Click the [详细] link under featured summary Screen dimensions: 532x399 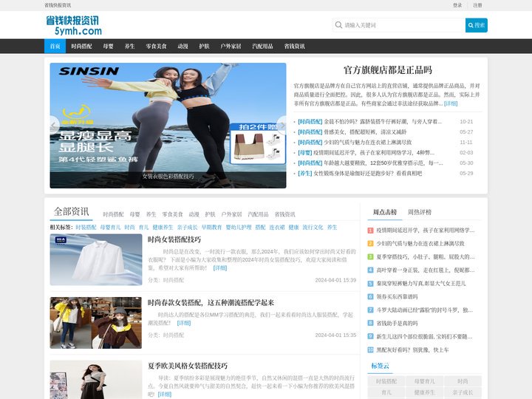451,103
